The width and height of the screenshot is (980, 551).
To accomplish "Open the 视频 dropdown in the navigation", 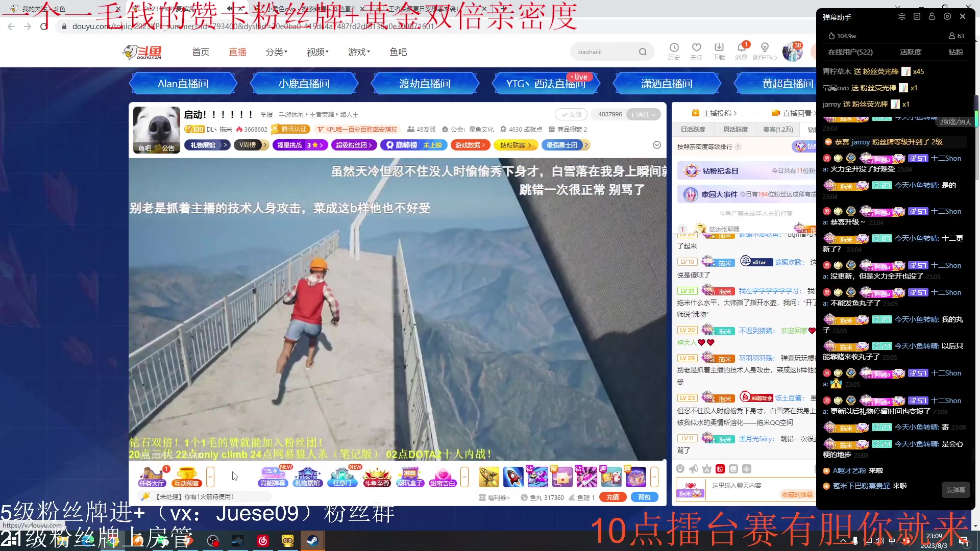I will (x=317, y=52).
